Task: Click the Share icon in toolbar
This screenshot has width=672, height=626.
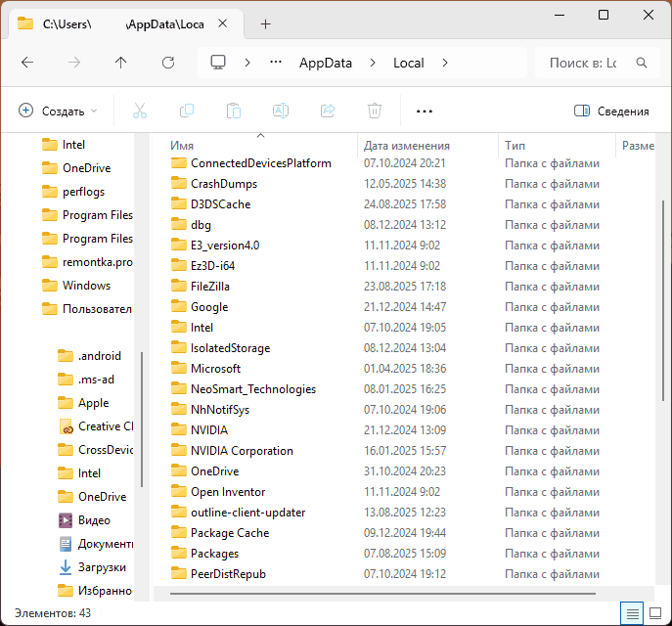Action: (328, 111)
